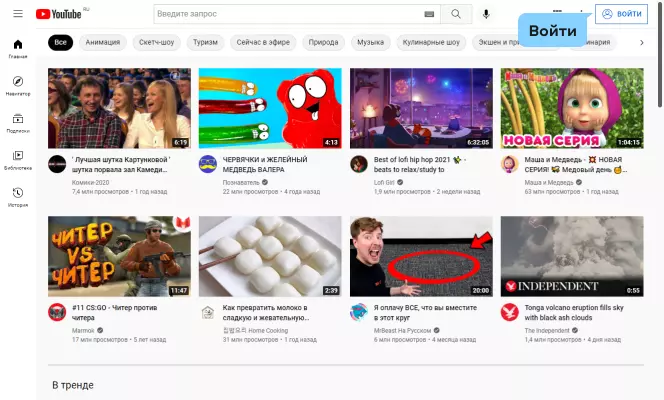The width and height of the screenshot is (664, 400).
Task: Open Библиотека library in sidebar
Action: (x=18, y=160)
